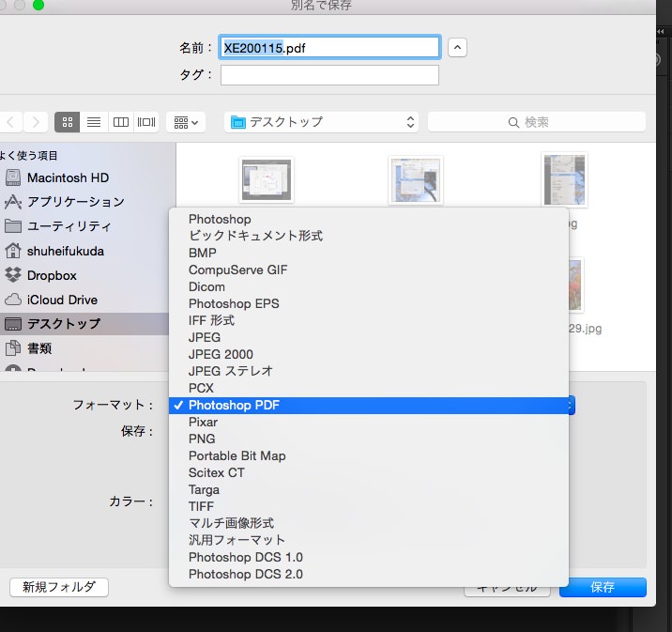This screenshot has width=672, height=632.
Task: Click the 名前 filename field
Action: [329, 47]
